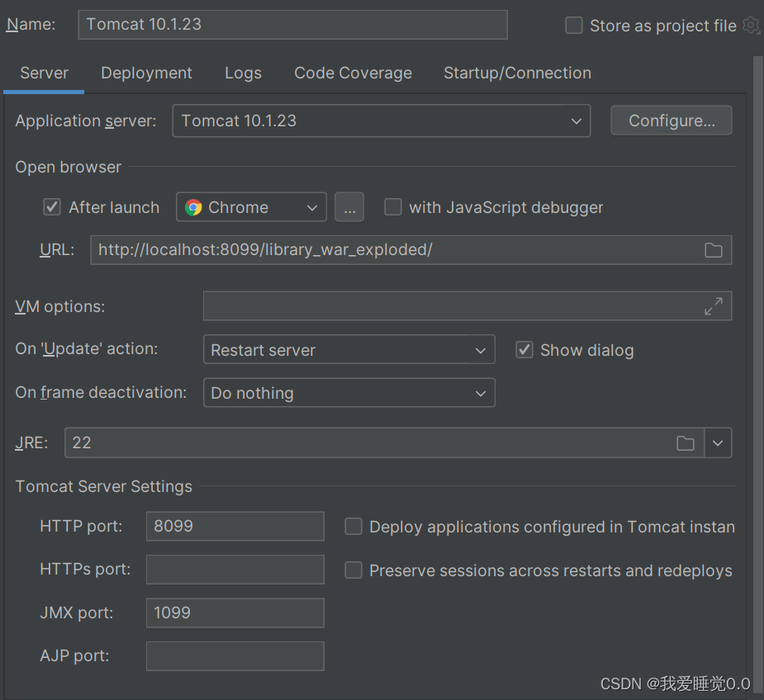Switch to the Deployment tab

[146, 73]
